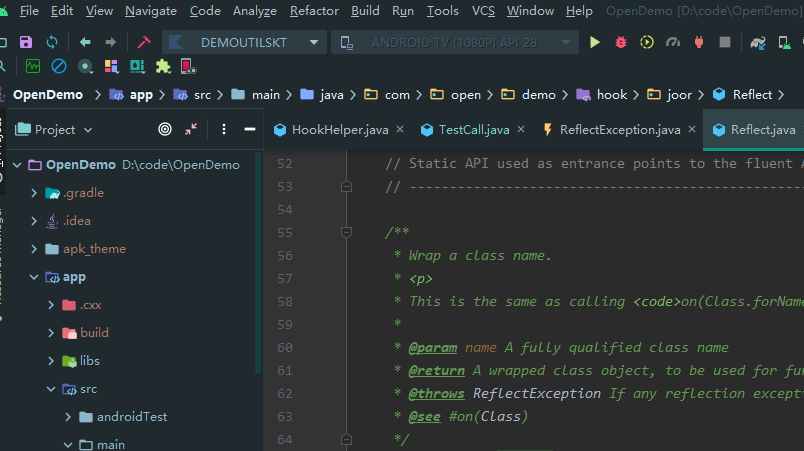Screen dimensions: 804x451
Task: Open Project panel options three-dot menu
Action: pos(224,129)
